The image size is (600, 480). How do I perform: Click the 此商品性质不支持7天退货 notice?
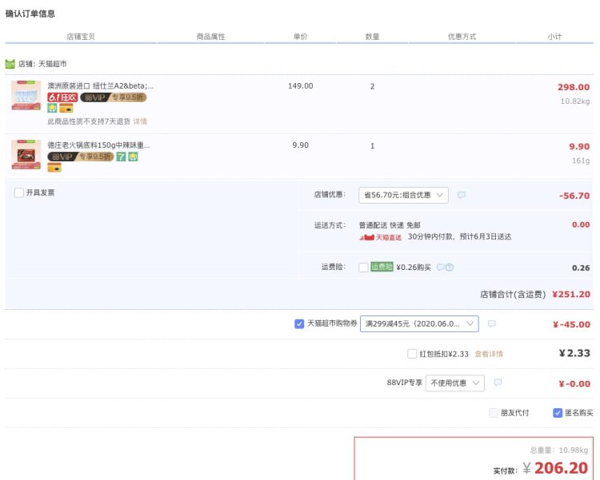tap(88, 122)
